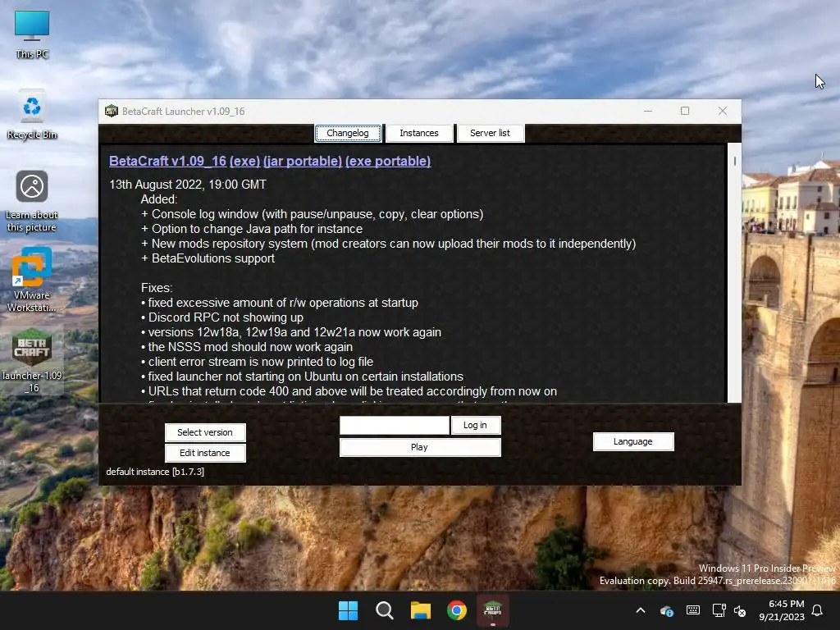Click the Select version button
Viewport: 840px width, 630px height.
pos(205,432)
